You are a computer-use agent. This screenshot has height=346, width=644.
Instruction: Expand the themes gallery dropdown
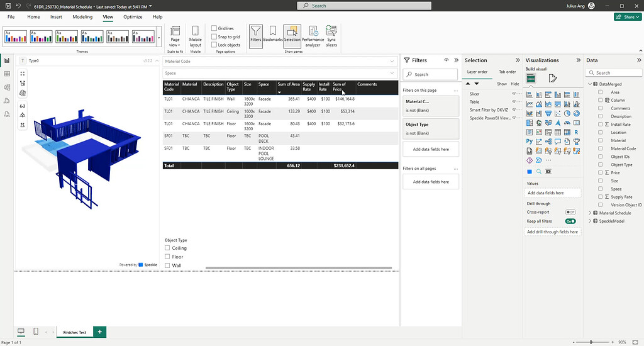pos(158,38)
